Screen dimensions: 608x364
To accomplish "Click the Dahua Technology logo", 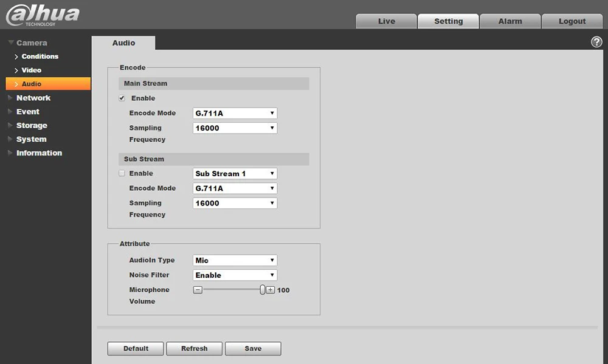I will [x=43, y=15].
